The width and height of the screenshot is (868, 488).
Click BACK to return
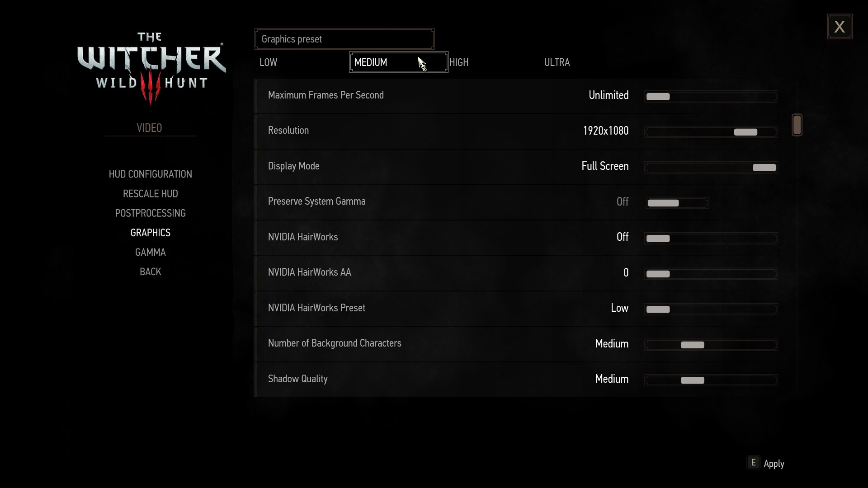[x=150, y=271]
